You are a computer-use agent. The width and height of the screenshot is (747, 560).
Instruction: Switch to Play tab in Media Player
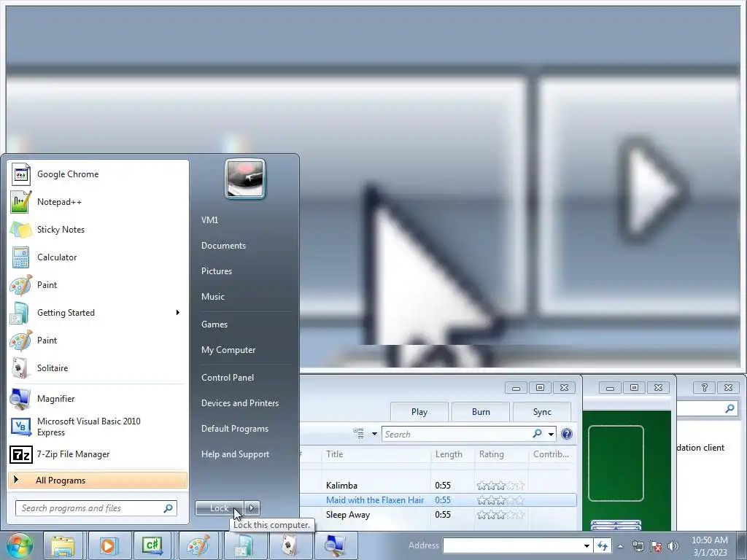[x=419, y=412]
